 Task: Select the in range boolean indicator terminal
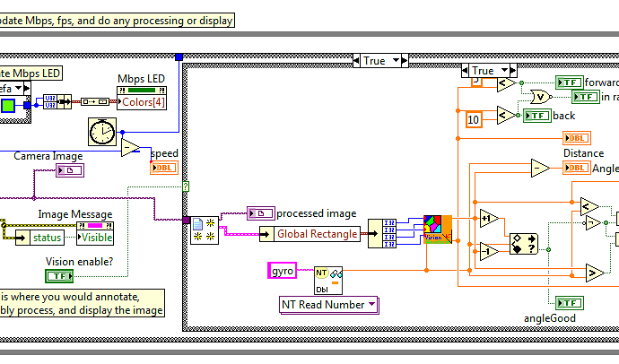point(586,97)
